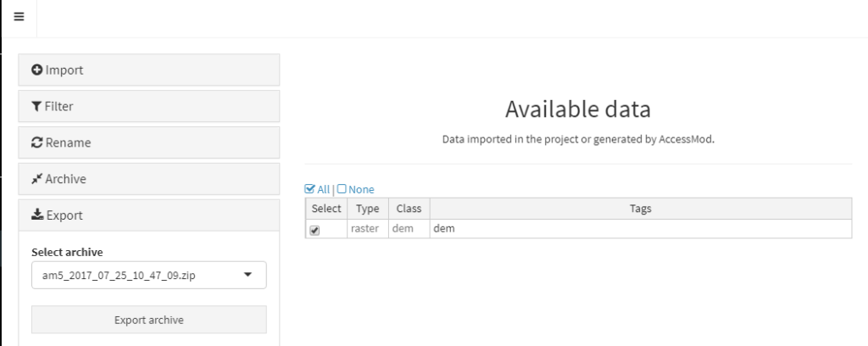Click the Type column header

pos(366,209)
